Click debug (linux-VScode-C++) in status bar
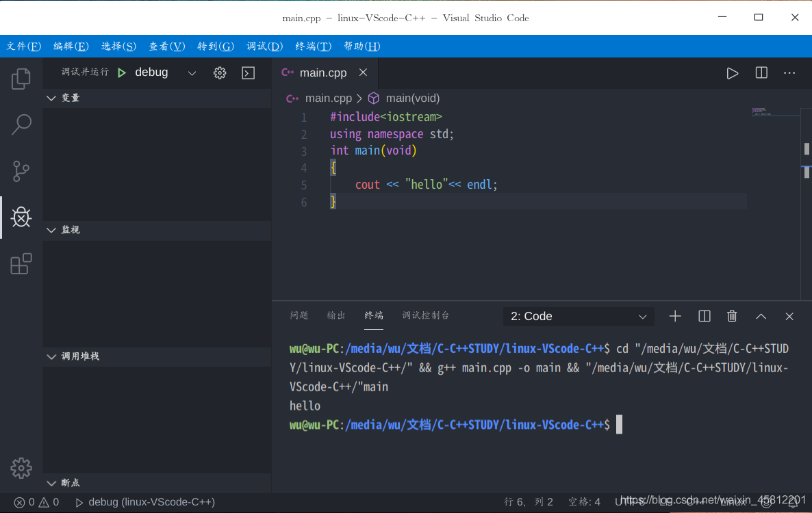The width and height of the screenshot is (812, 513). pyautogui.click(x=145, y=502)
